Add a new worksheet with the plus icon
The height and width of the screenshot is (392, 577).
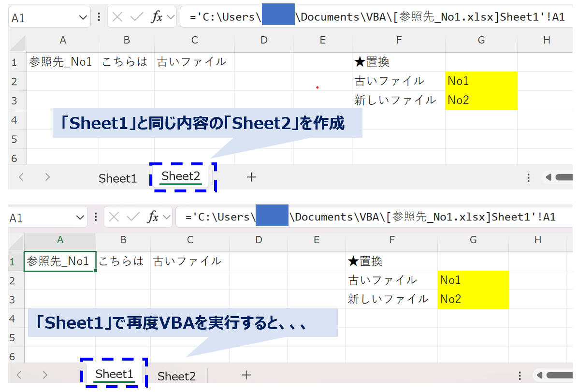[251, 177]
